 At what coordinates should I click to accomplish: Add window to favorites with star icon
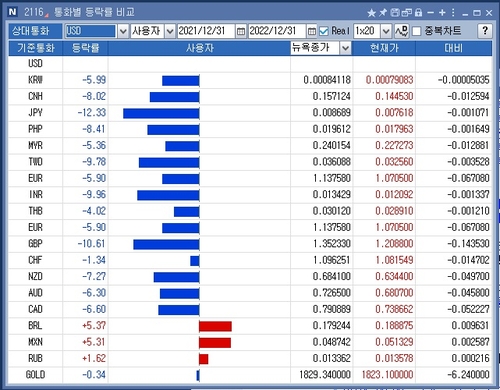371,13
